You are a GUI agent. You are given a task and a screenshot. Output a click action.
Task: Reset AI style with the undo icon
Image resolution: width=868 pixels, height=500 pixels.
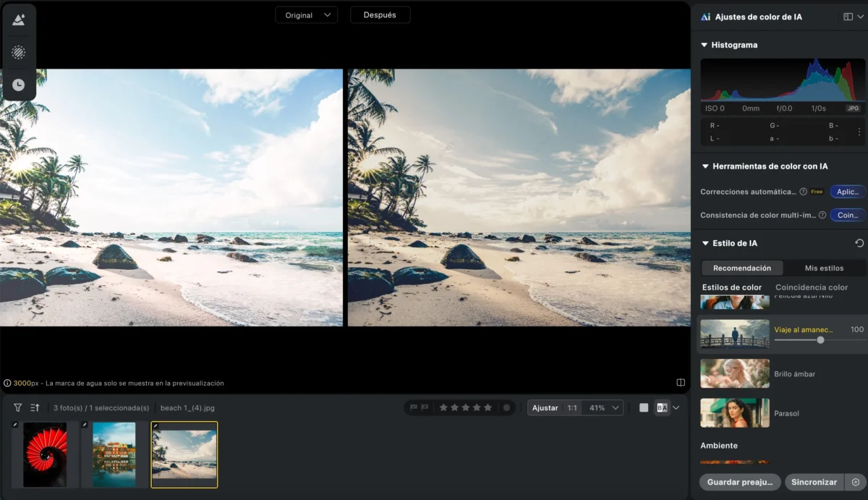(859, 243)
